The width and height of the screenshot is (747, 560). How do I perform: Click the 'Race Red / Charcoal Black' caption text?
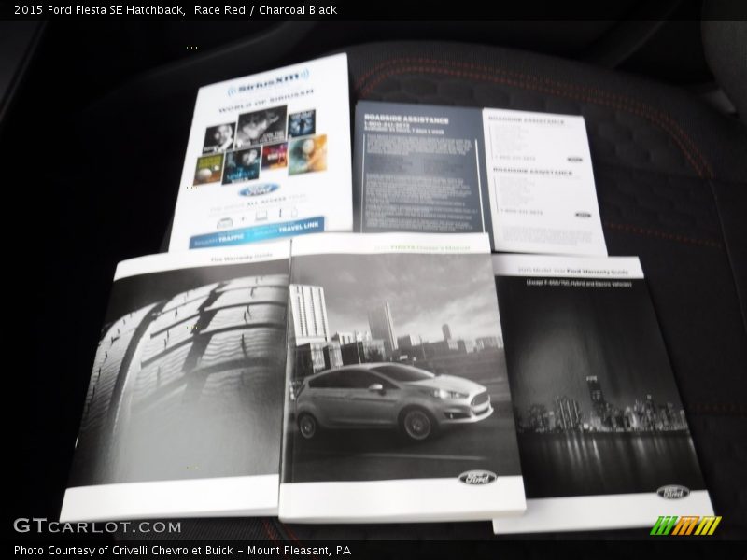pos(265,9)
